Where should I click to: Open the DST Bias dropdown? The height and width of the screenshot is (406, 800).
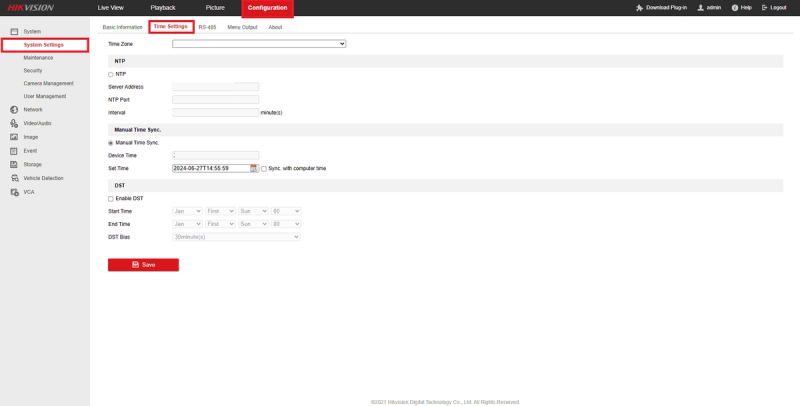coord(236,237)
